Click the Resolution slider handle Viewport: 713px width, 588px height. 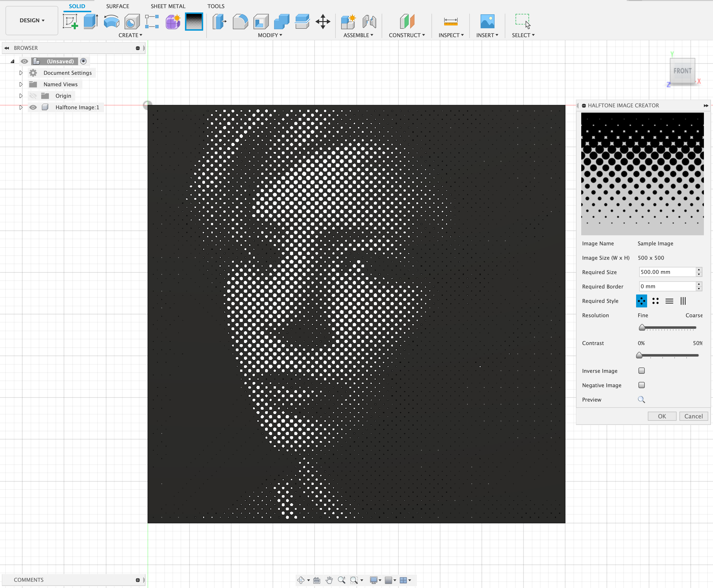(x=642, y=327)
